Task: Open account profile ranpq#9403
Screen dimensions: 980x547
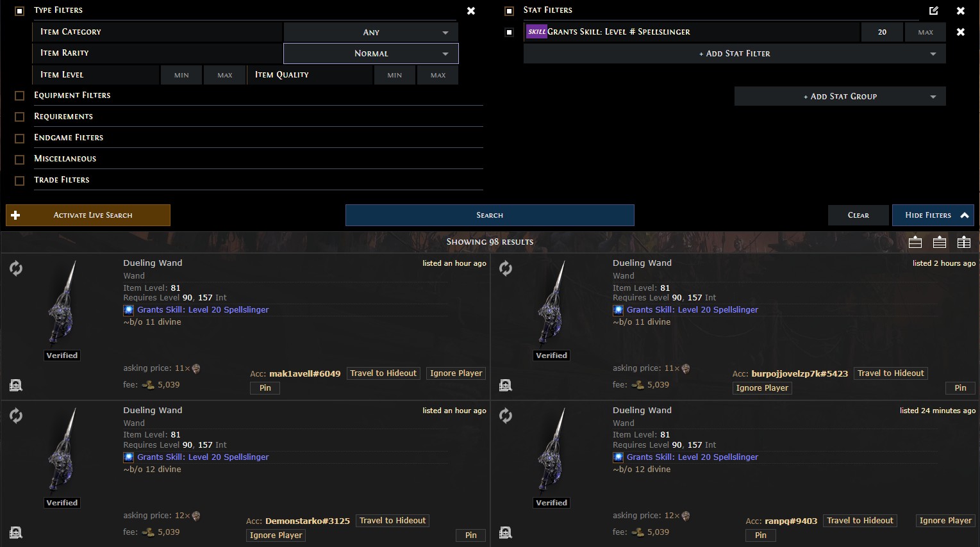Action: click(791, 521)
